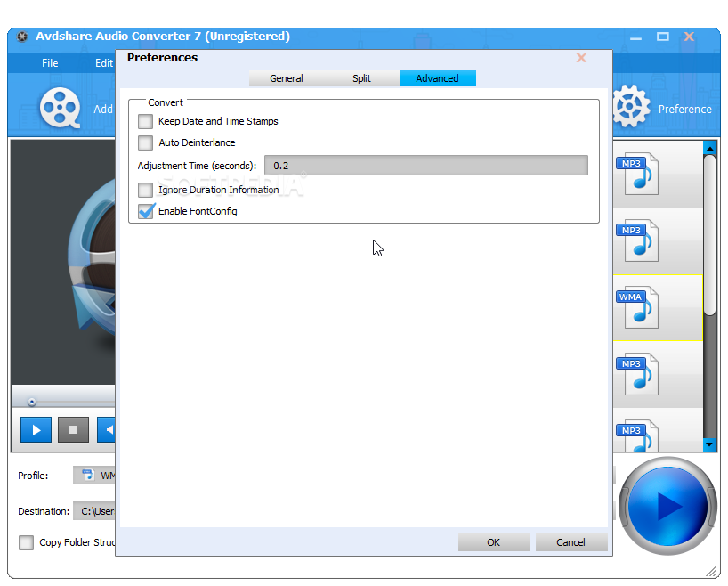Click the volume speaker button
The image size is (728, 586).
107,430
